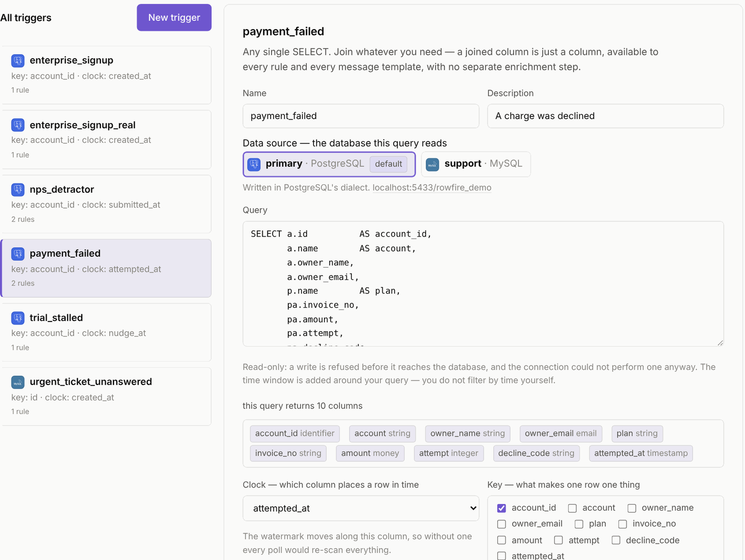
Task: Click the owner_name string column chip
Action: click(468, 433)
